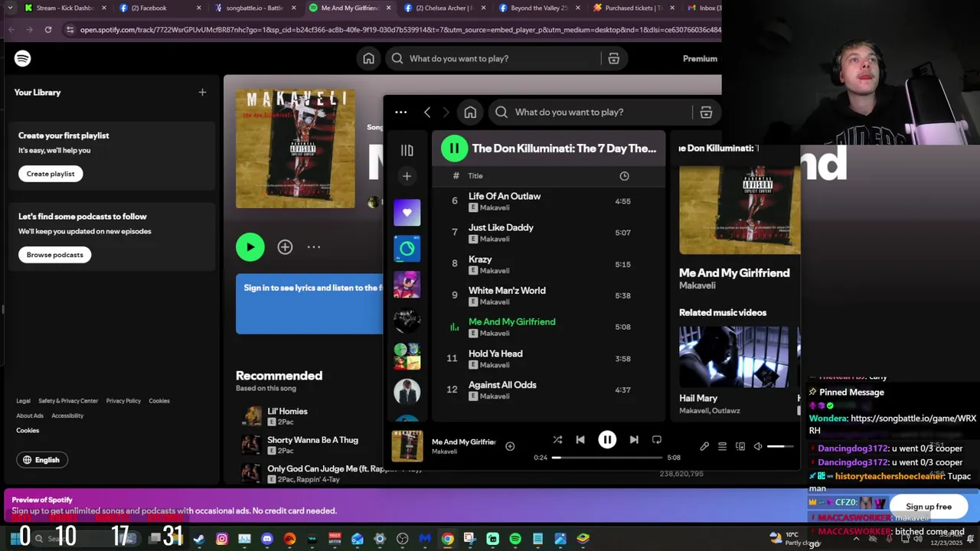Add a playlist with the plus icon beside Your Library

202,92
